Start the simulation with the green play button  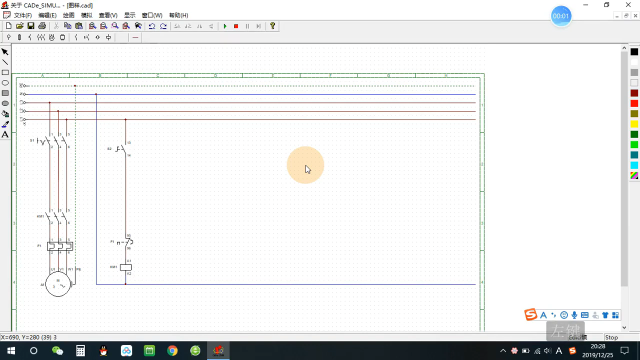tap(225, 26)
